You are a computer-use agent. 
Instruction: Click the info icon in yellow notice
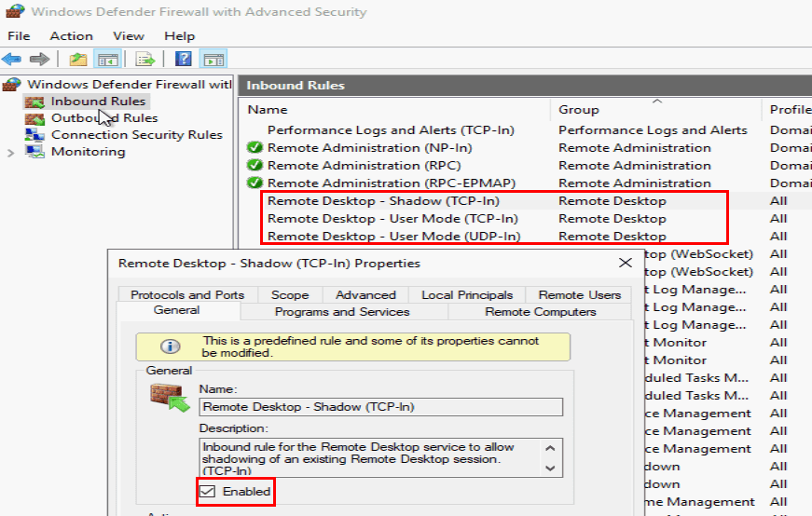(171, 346)
